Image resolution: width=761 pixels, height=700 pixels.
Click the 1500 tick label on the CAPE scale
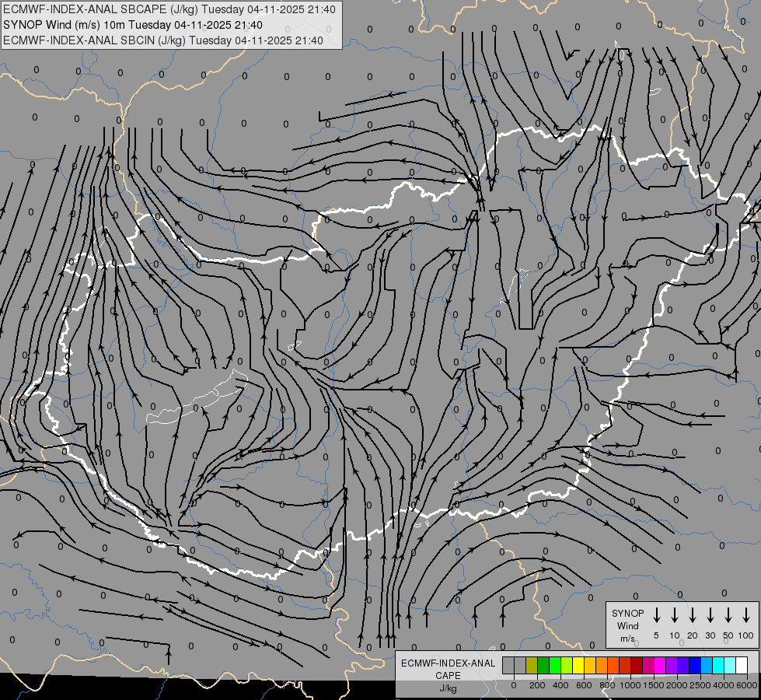tap(654, 685)
